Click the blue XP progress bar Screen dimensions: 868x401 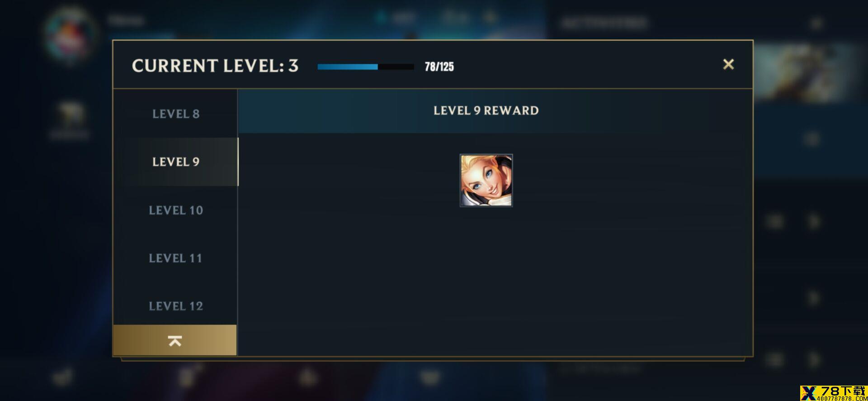(x=348, y=67)
